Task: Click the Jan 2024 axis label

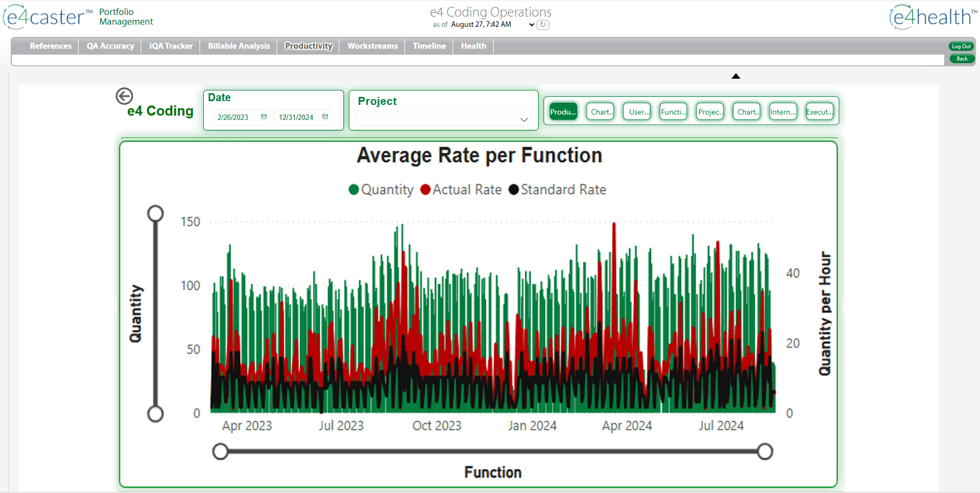Action: coord(532,426)
